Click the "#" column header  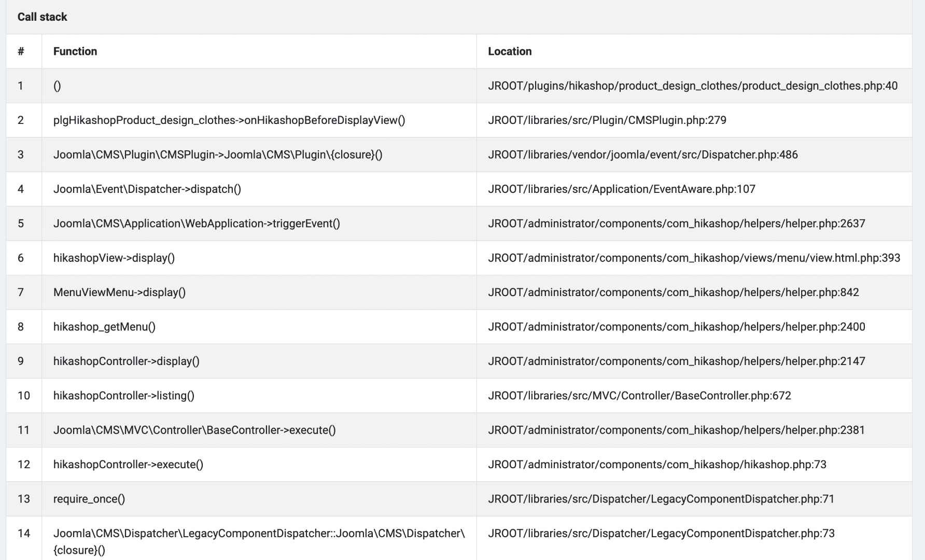(21, 51)
